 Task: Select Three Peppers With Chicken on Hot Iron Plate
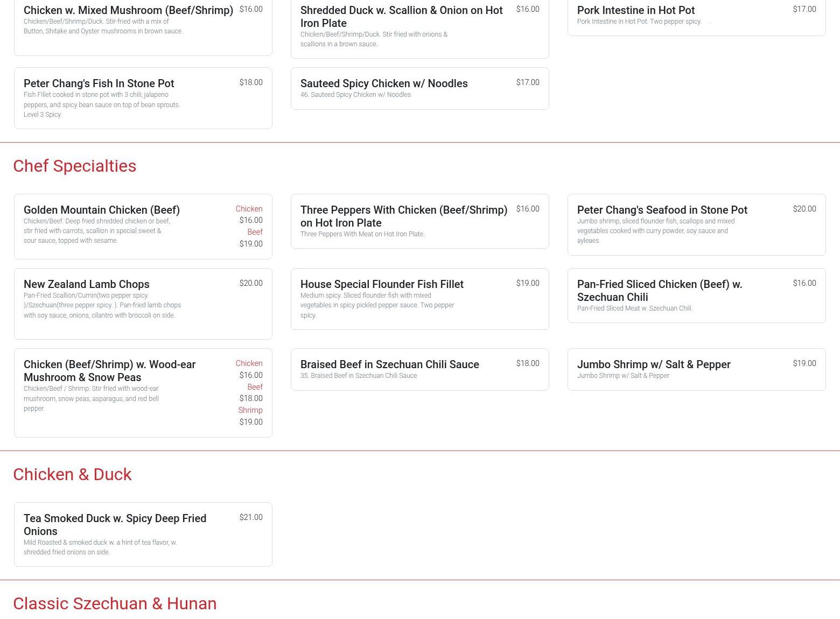(403, 216)
